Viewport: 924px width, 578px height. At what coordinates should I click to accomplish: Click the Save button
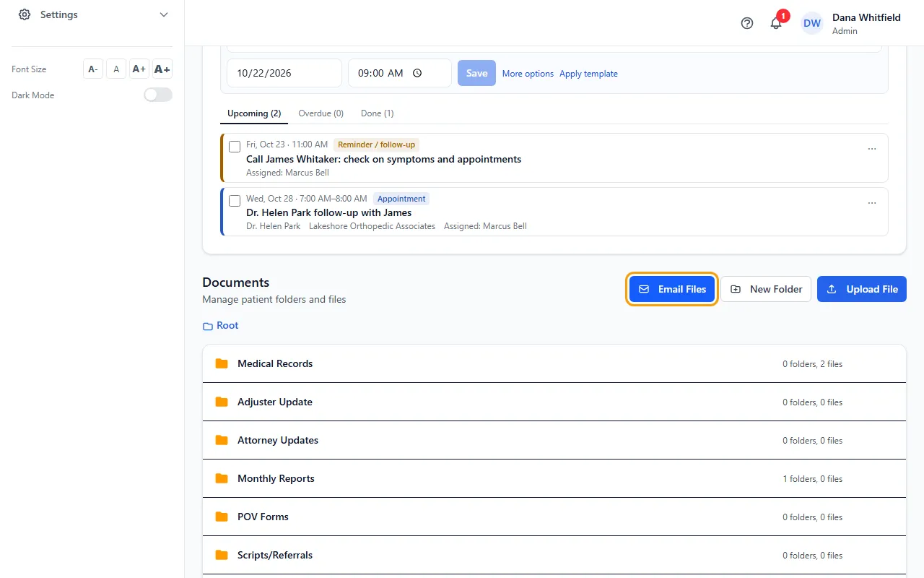(x=476, y=73)
